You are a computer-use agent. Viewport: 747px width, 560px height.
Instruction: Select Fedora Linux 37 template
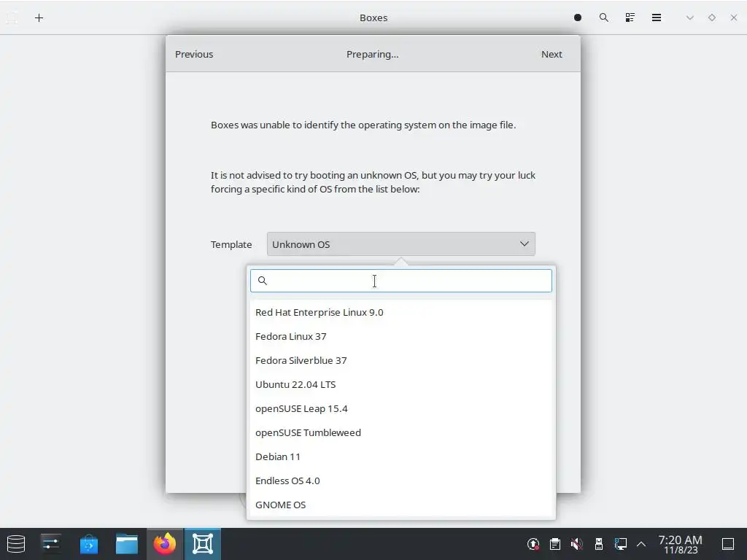click(400, 336)
